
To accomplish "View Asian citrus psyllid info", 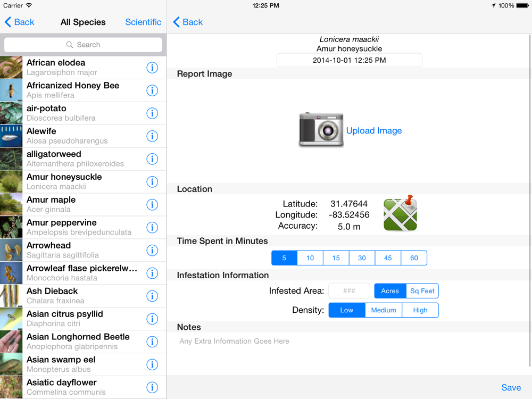I will [x=152, y=319].
